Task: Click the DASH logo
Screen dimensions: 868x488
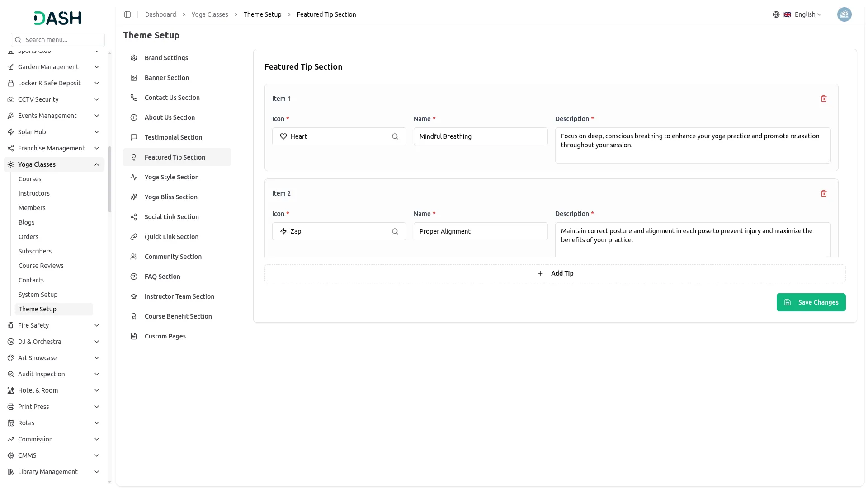Action: pos(58,18)
